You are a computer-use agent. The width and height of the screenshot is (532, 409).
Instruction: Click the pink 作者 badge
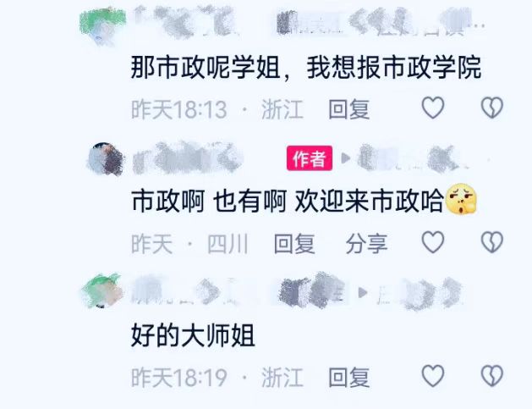[x=310, y=158]
